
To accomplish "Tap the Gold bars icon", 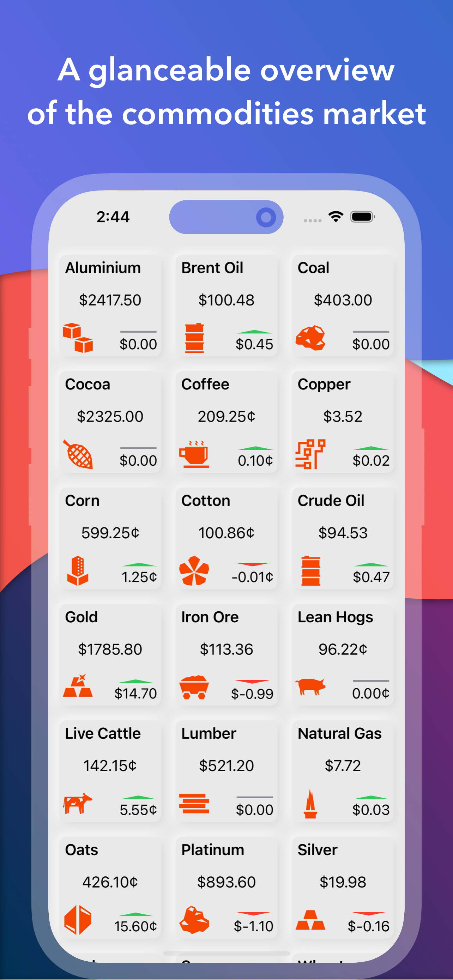I will pyautogui.click(x=78, y=685).
